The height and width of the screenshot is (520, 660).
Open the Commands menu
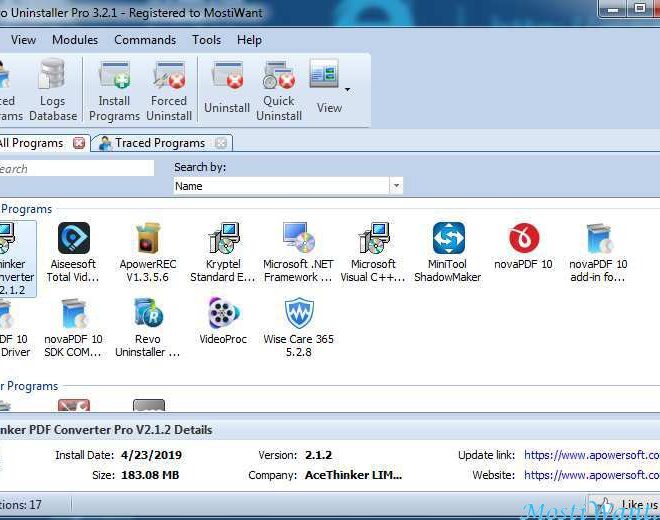(x=145, y=40)
